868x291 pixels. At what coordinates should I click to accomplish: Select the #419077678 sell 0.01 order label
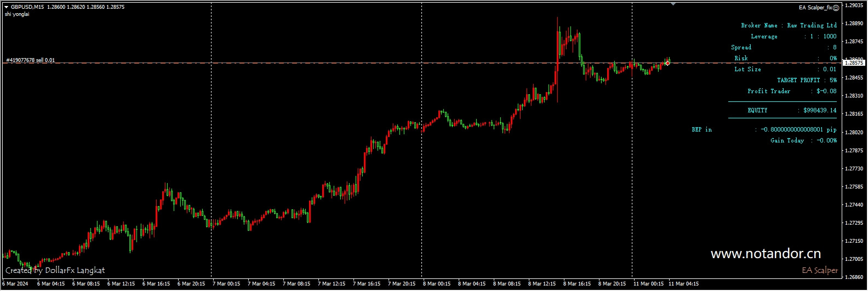[x=30, y=60]
